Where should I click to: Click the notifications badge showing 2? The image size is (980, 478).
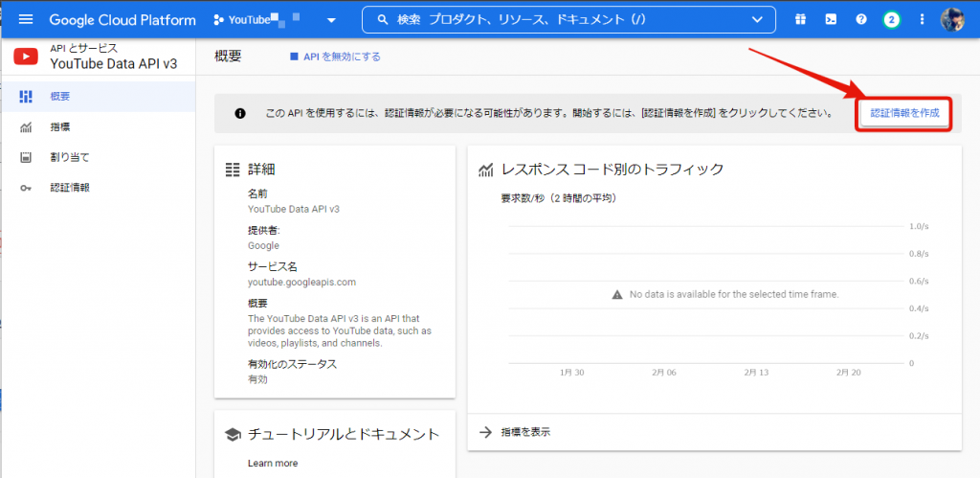pyautogui.click(x=892, y=19)
